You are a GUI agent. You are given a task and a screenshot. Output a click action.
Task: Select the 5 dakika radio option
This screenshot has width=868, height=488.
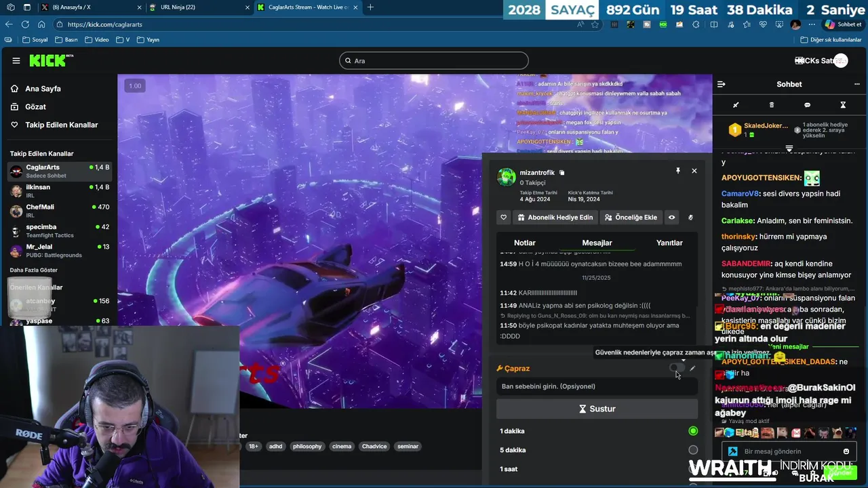[693, 450]
